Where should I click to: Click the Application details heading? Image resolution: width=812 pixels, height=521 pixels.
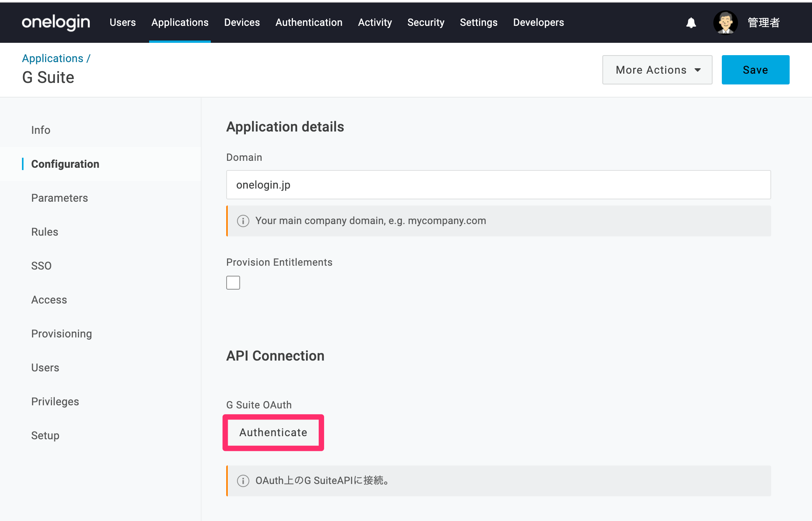285,127
